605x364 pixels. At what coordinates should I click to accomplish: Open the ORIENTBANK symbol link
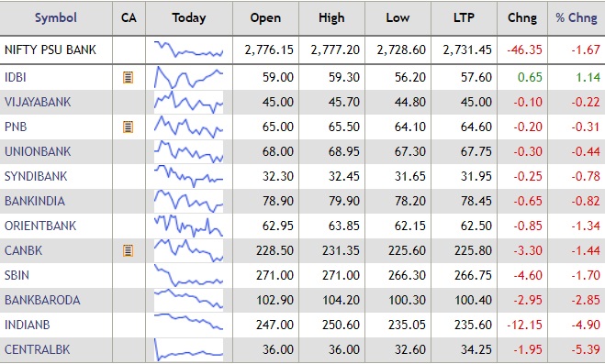tap(40, 226)
